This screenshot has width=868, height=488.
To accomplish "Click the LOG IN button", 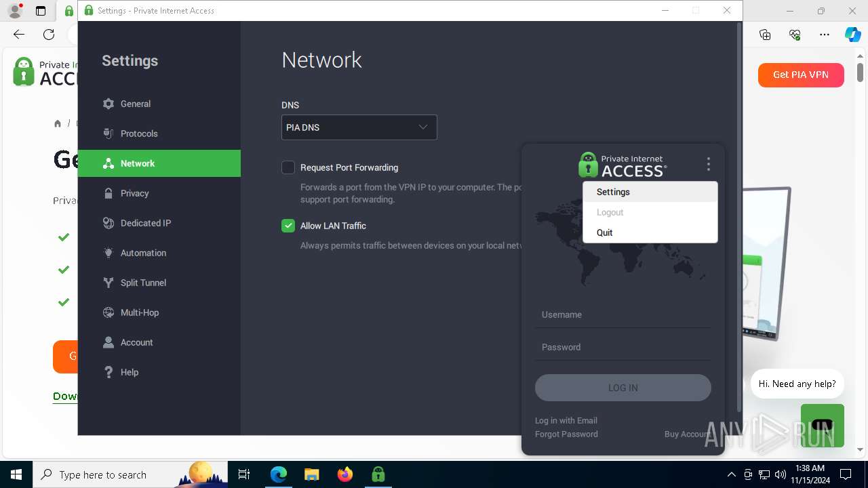I will coord(623,388).
